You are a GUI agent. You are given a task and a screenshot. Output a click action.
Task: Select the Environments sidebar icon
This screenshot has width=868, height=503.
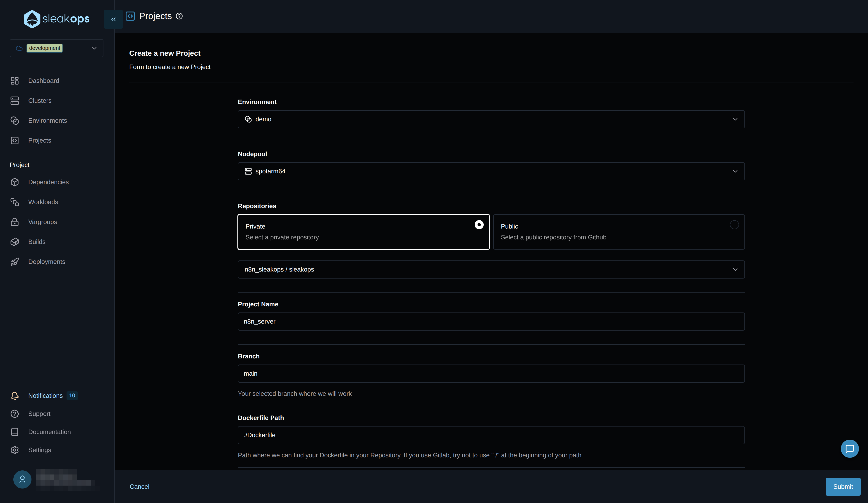(x=14, y=121)
